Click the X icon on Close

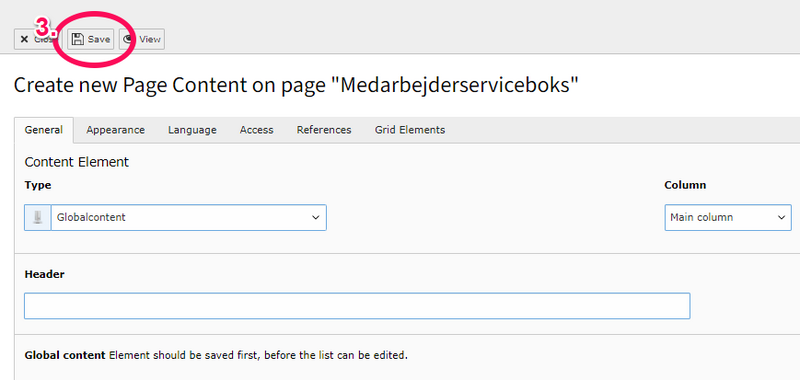coord(24,39)
